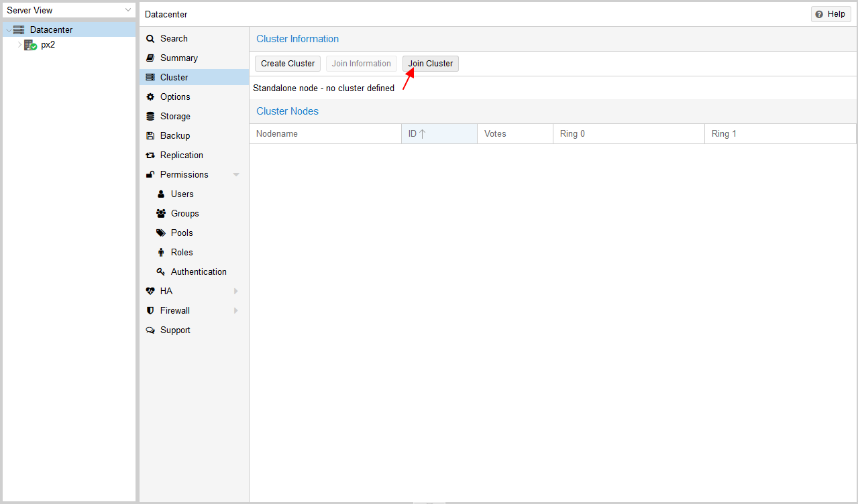Sort by the ID column header
858x504 pixels.
[x=439, y=134]
